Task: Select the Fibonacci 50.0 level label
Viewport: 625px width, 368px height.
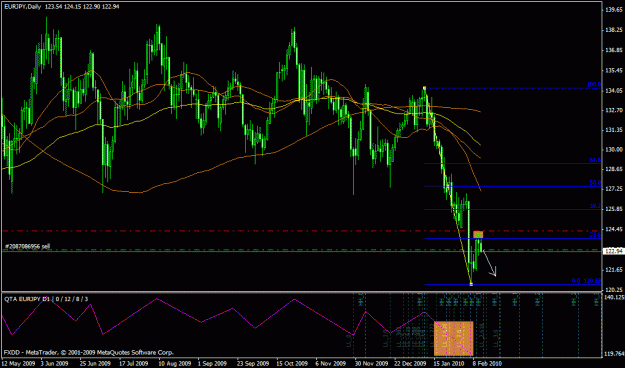Action: click(x=595, y=183)
